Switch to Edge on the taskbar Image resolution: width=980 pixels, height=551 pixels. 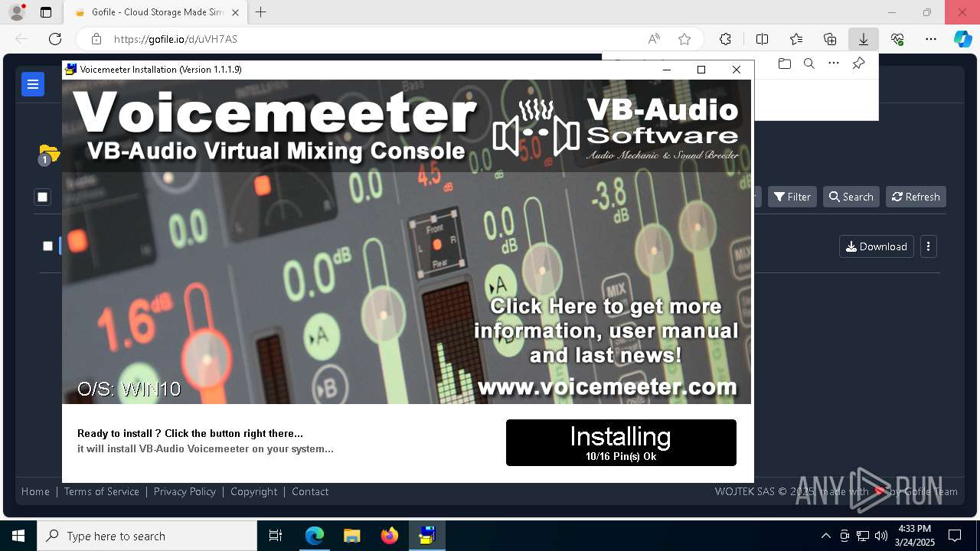(315, 536)
